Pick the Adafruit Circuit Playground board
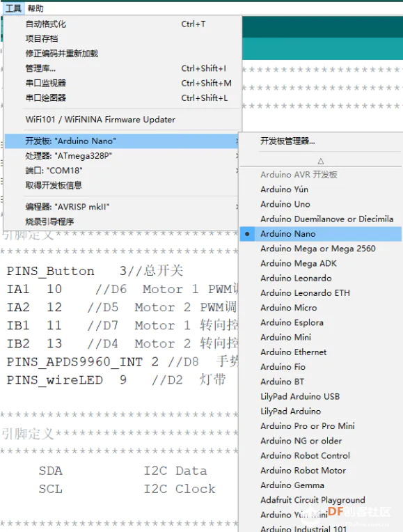The height and width of the screenshot is (532, 403). [x=321, y=500]
